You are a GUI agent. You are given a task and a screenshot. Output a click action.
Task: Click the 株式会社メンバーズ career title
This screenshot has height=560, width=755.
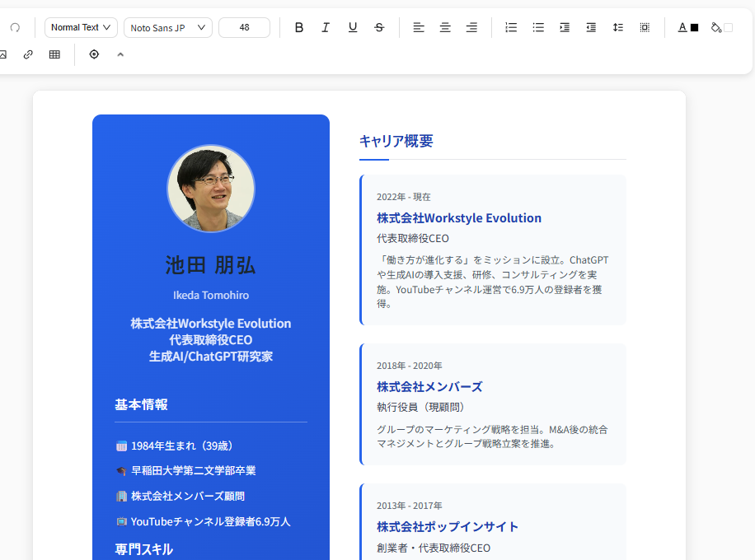coord(429,387)
